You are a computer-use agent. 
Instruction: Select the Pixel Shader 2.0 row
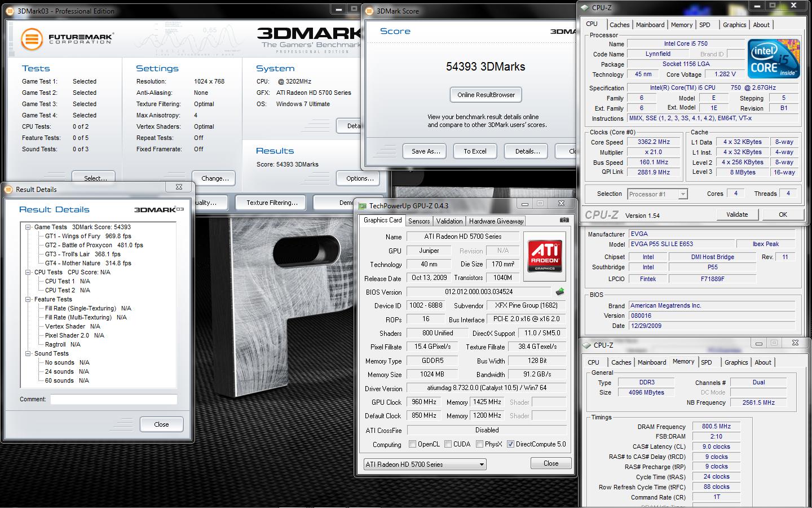click(74, 335)
